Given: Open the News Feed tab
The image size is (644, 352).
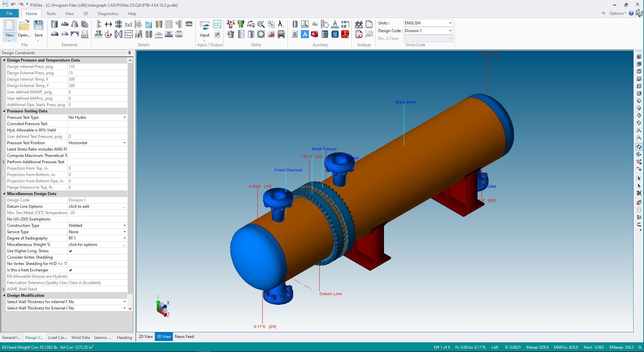Looking at the screenshot, I should click(184, 337).
